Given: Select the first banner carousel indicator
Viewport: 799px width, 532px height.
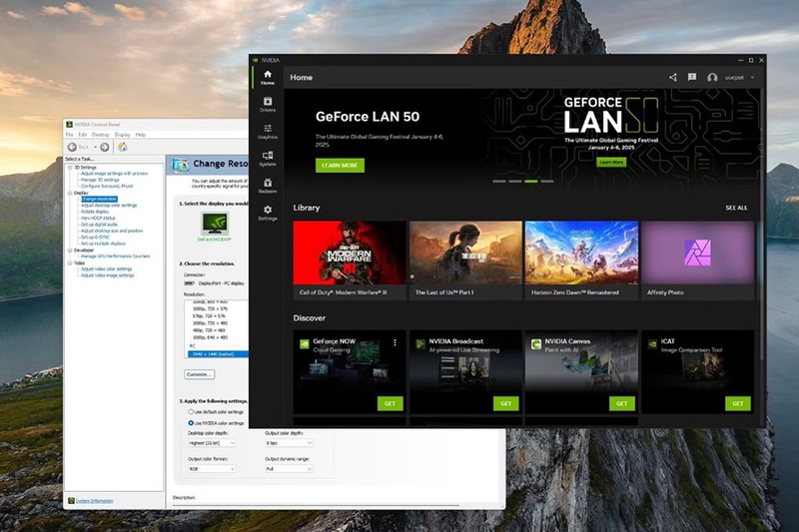Looking at the screenshot, I should pyautogui.click(x=499, y=182).
